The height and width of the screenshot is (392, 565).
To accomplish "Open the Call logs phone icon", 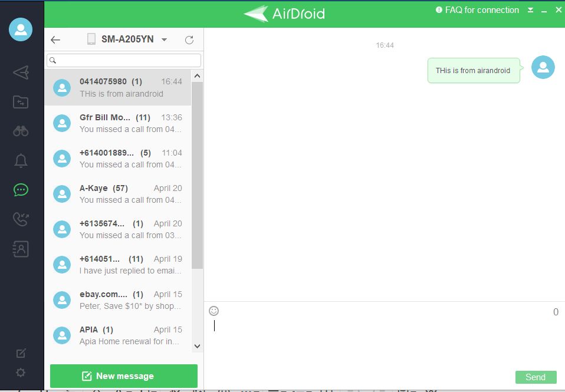I will pyautogui.click(x=21, y=219).
